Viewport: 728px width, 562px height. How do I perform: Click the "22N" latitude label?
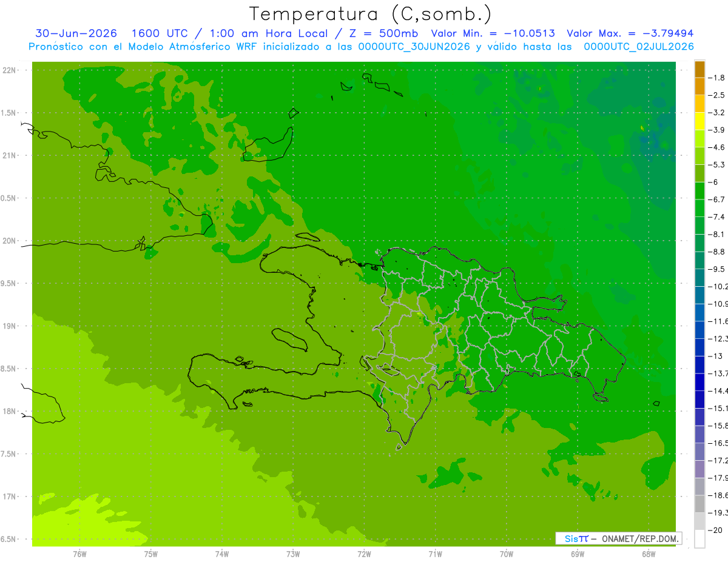tap(9, 70)
